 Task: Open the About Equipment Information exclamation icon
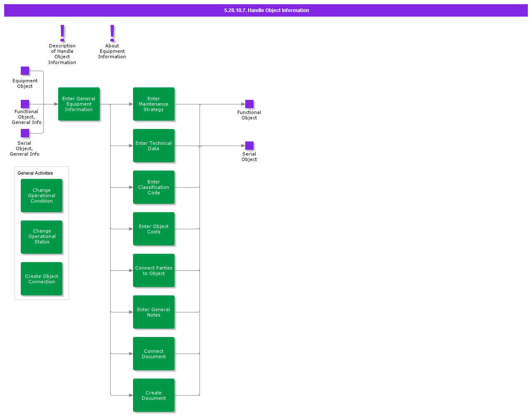[112, 33]
